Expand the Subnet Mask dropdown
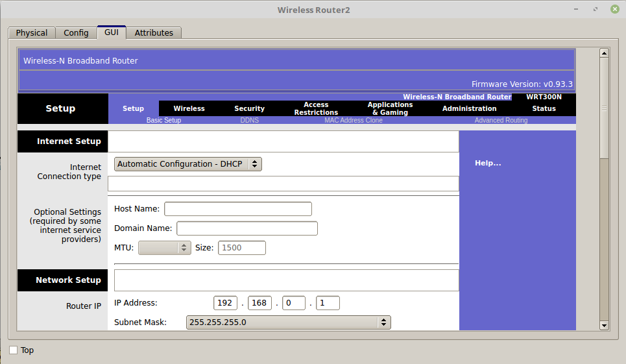The image size is (626, 364). pyautogui.click(x=288, y=322)
